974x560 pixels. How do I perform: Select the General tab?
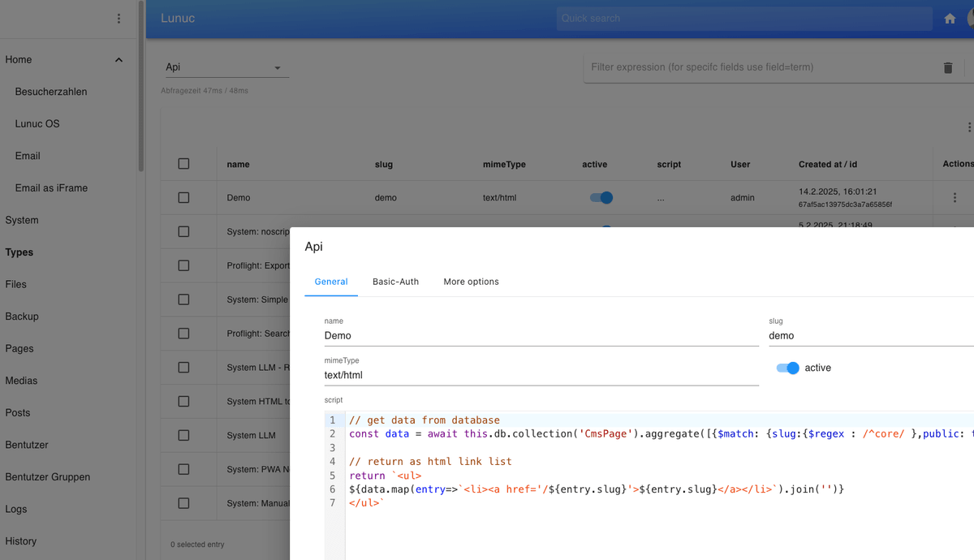[x=331, y=282]
